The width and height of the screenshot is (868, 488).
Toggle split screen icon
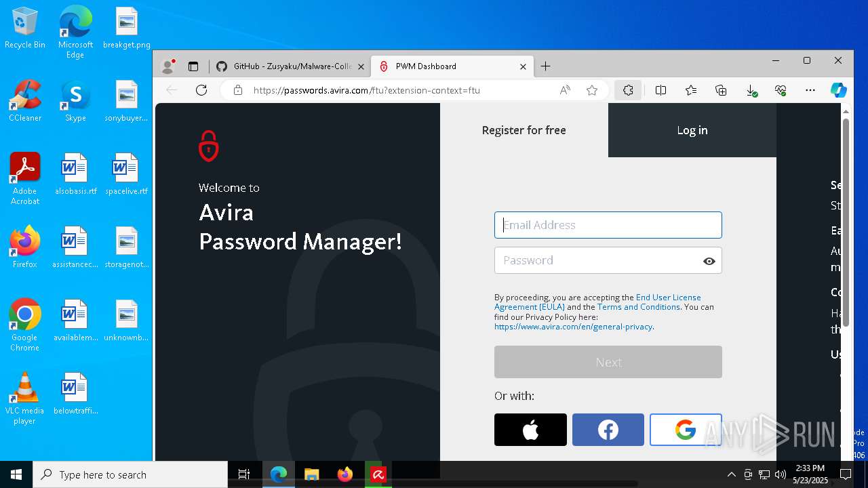[x=661, y=90]
